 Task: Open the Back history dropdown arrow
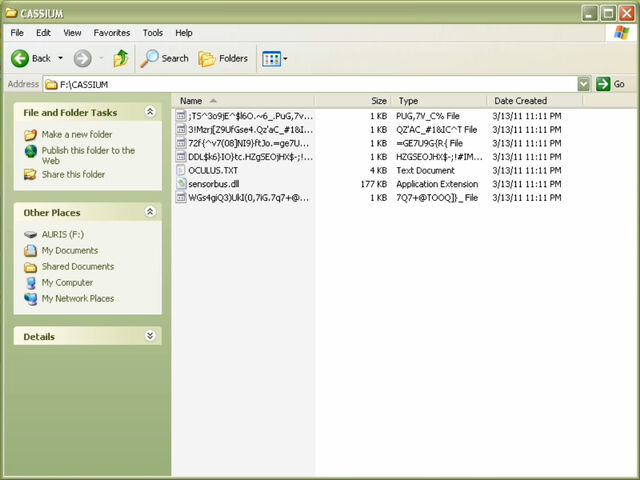coord(60,58)
